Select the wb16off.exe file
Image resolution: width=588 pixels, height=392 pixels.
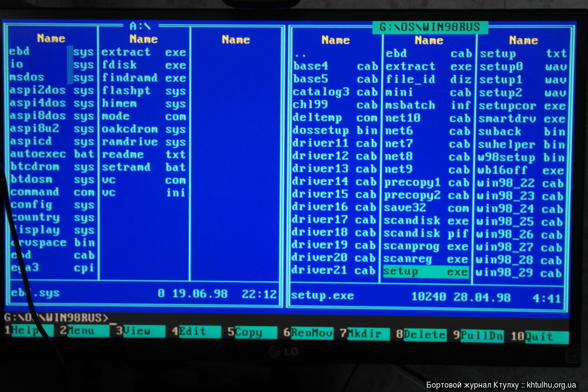pyautogui.click(x=521, y=170)
